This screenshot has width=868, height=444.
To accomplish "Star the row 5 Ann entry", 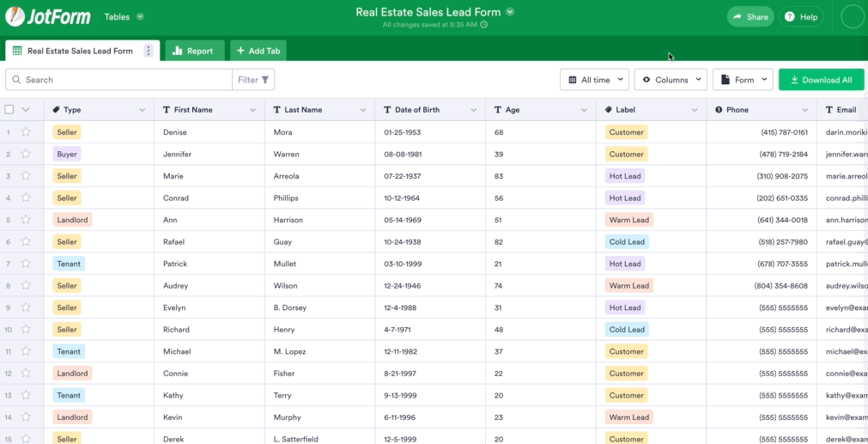I will tap(26, 220).
